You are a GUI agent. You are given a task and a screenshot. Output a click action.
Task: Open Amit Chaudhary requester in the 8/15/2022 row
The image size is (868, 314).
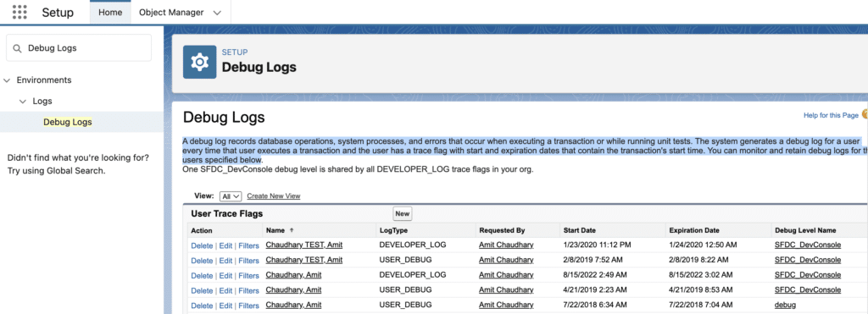click(506, 275)
